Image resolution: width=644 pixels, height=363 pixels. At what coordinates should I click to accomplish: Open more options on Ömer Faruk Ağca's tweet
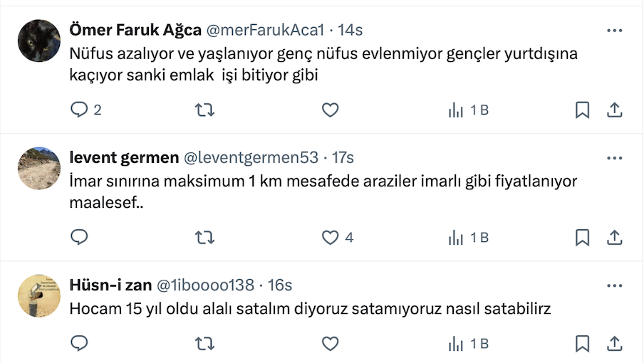coord(614,31)
